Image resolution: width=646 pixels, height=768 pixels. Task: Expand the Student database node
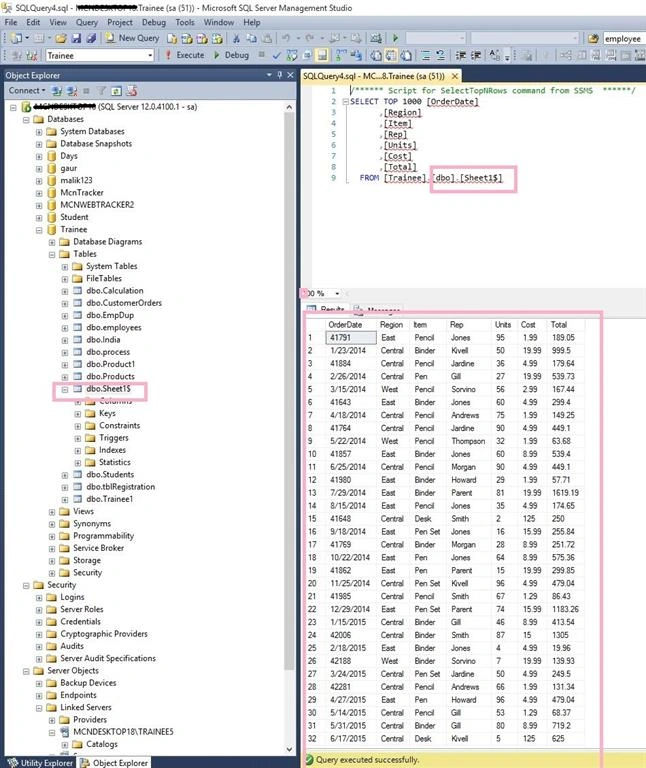tap(39, 217)
